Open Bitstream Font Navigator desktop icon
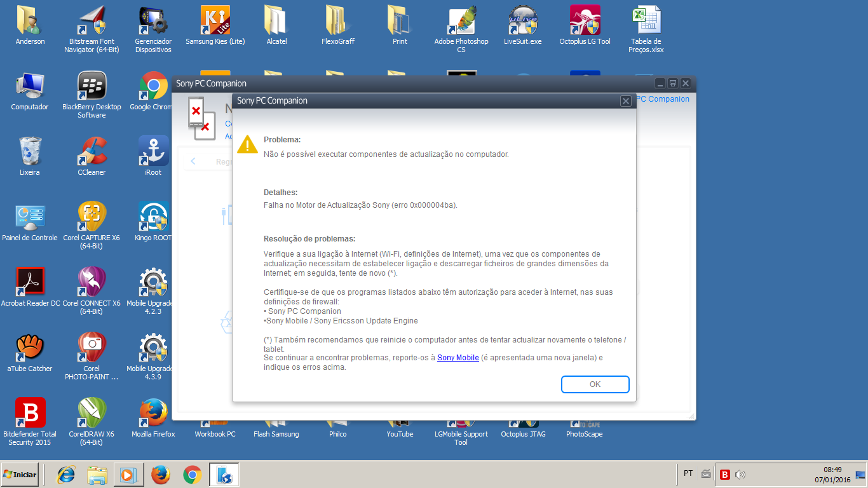Viewport: 868px width, 488px height. (92, 30)
